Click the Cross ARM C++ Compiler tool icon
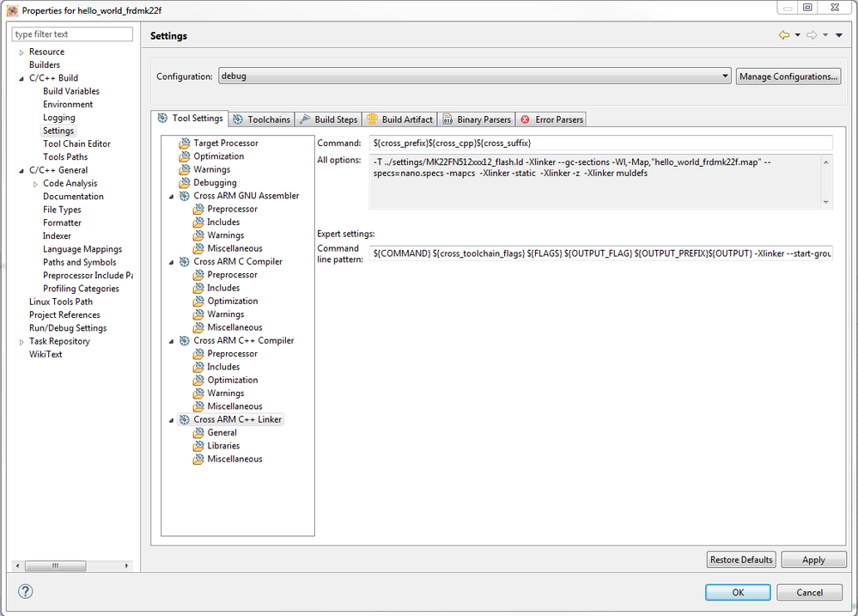Image resolution: width=858 pixels, height=616 pixels. pos(185,340)
